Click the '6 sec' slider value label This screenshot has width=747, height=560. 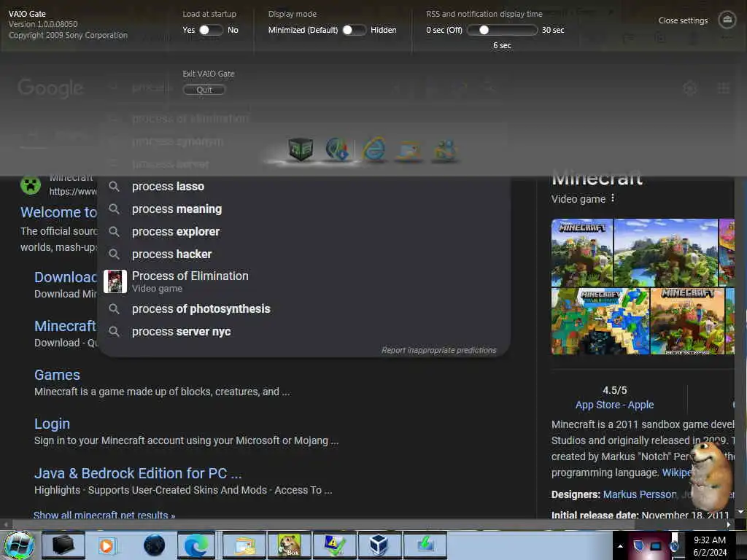502,45
